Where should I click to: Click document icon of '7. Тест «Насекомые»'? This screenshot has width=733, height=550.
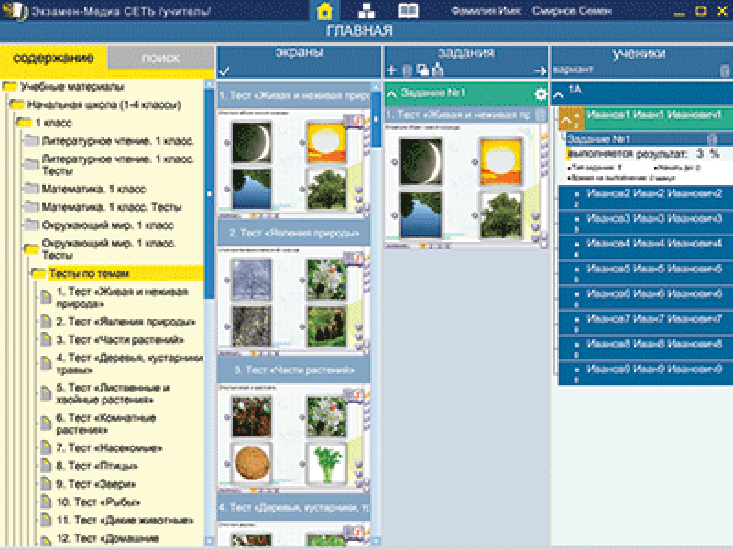point(45,448)
